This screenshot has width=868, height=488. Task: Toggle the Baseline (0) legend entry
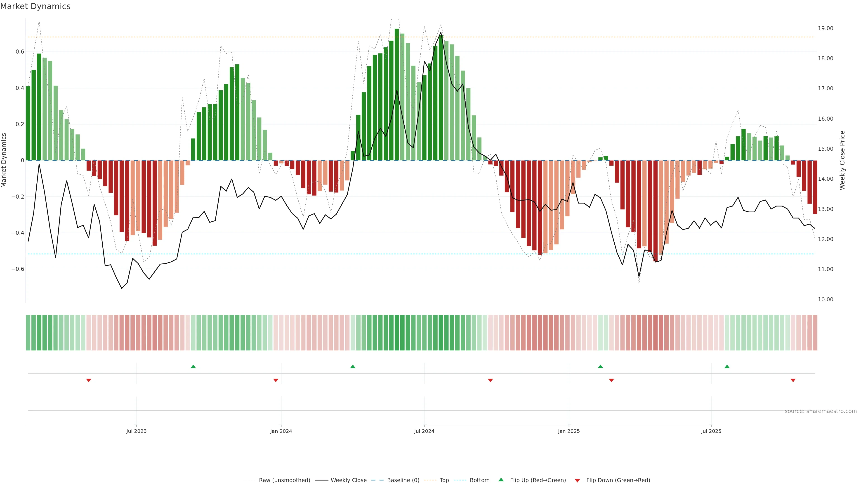[403, 480]
